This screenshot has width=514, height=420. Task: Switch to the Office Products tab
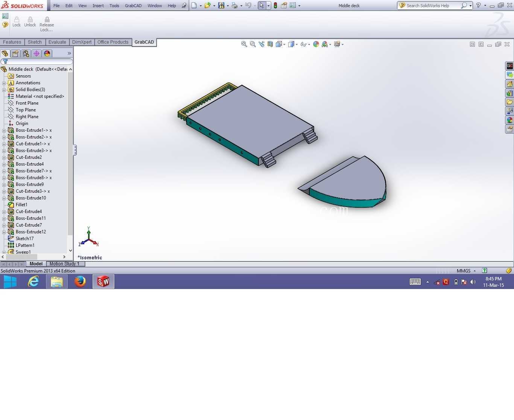113,42
